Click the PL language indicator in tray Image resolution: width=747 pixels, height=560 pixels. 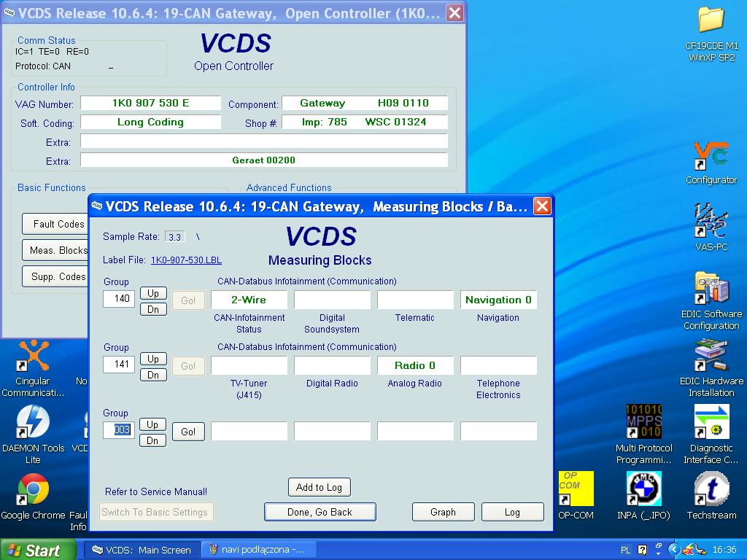pyautogui.click(x=625, y=551)
